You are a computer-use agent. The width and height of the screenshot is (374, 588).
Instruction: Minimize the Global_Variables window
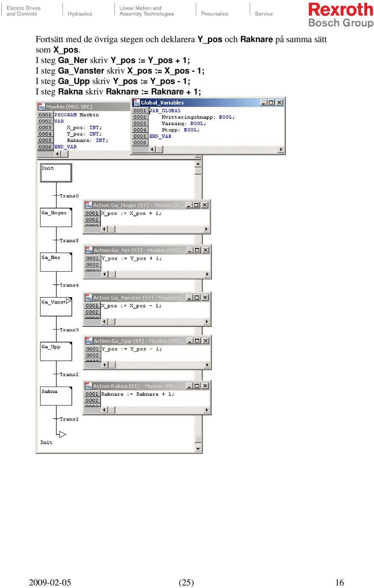(263, 102)
